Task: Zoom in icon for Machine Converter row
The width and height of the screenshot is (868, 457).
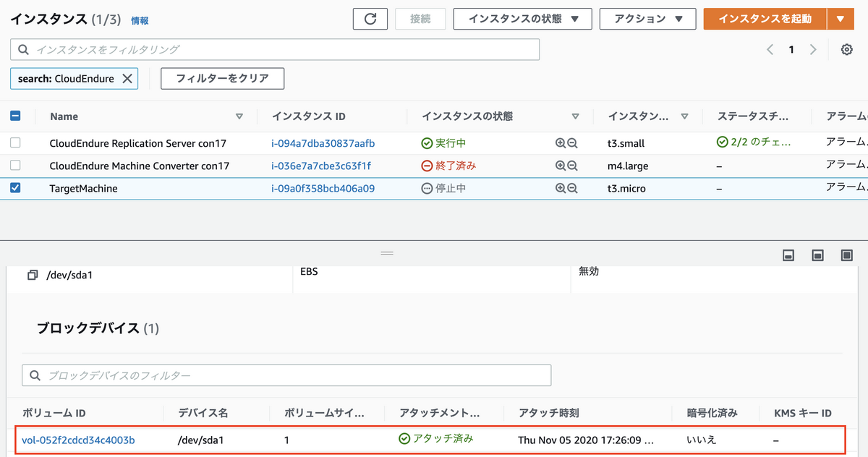Action: point(561,166)
